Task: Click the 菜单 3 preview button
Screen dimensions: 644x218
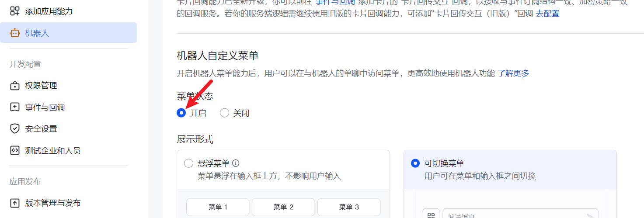Action: point(349,207)
